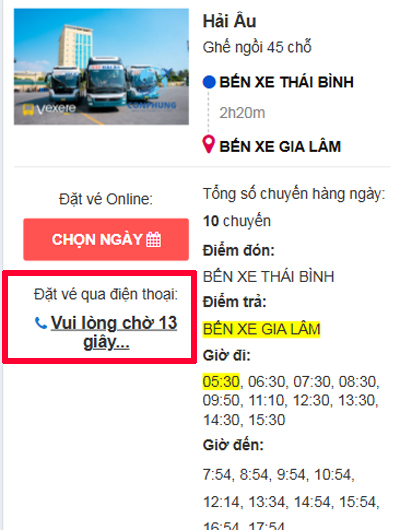Click the BẾN XE THÁI BÌNH route heading
The height and width of the screenshot is (530, 400).
286,82
